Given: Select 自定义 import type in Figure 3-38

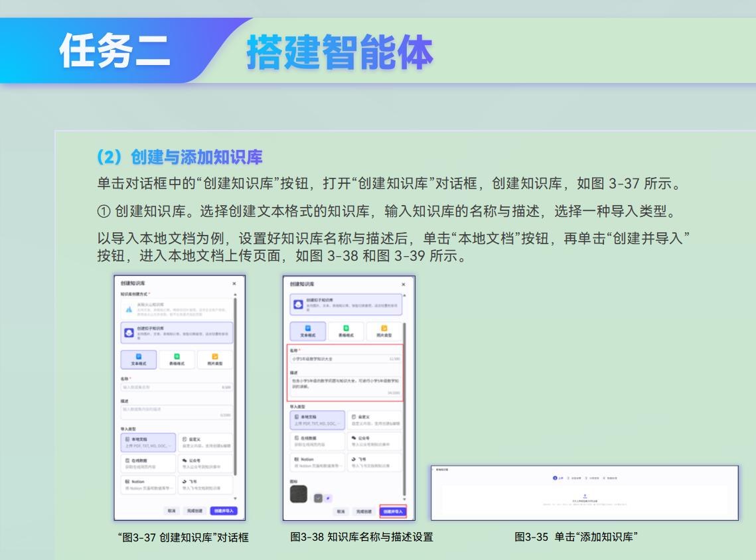Looking at the screenshot, I should coord(374,420).
